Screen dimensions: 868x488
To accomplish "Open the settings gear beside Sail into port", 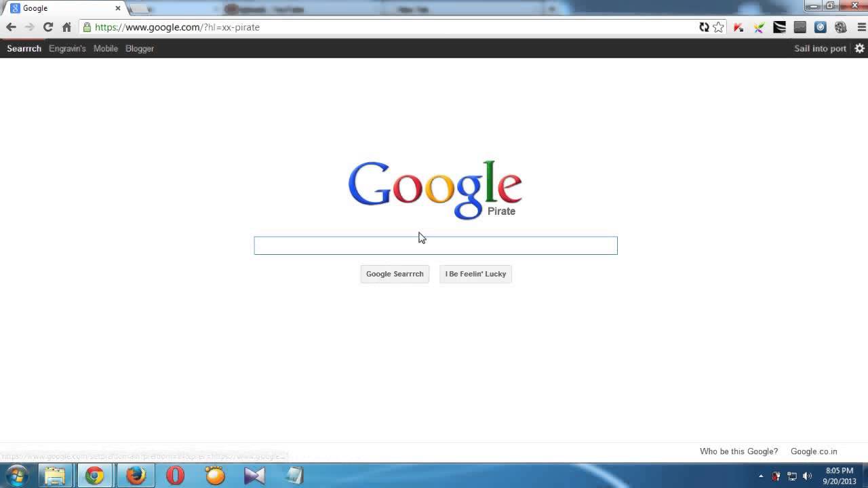I will [x=859, y=48].
